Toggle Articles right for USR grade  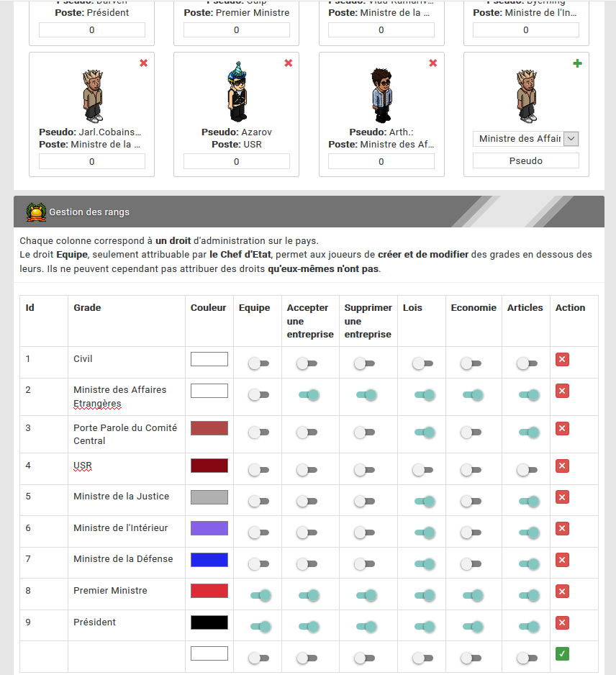pyautogui.click(x=527, y=470)
